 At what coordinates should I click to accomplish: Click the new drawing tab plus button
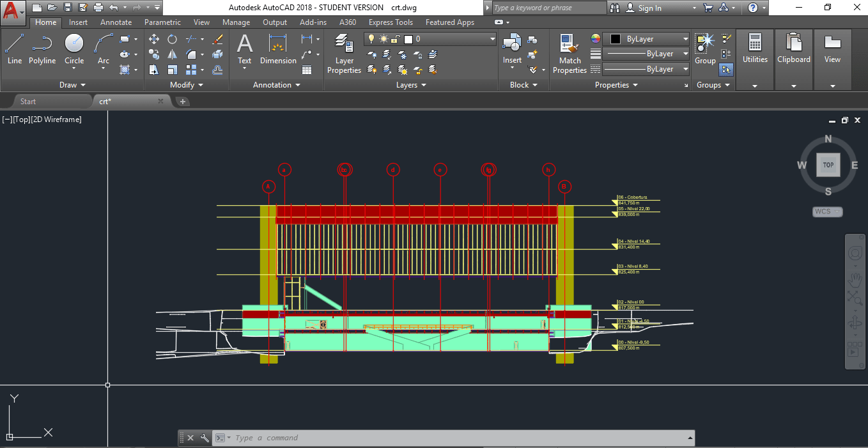coord(182,102)
